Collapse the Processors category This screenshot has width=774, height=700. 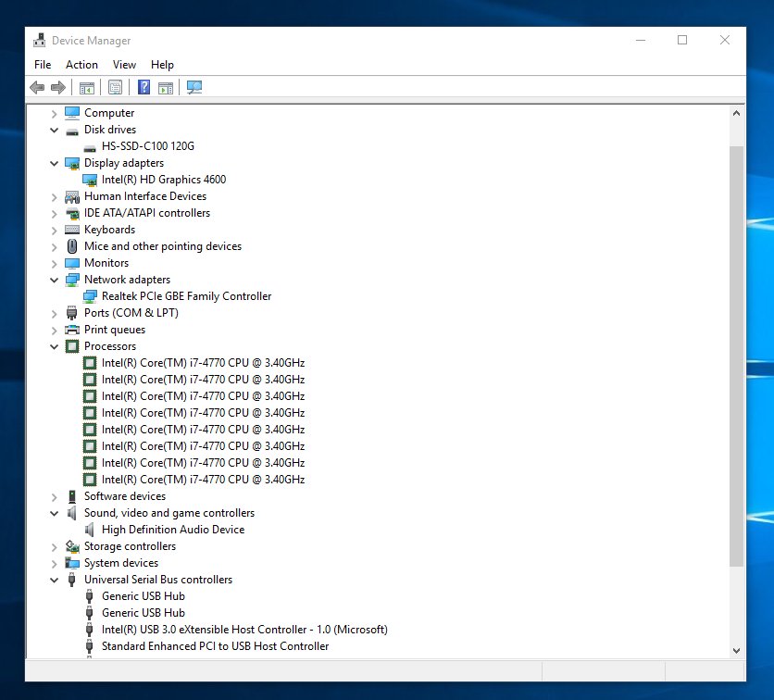pyautogui.click(x=55, y=346)
